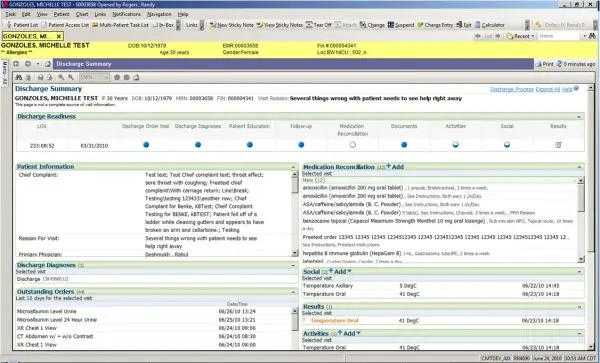Open the Calculator tool
This screenshot has width=600, height=363.
click(490, 25)
